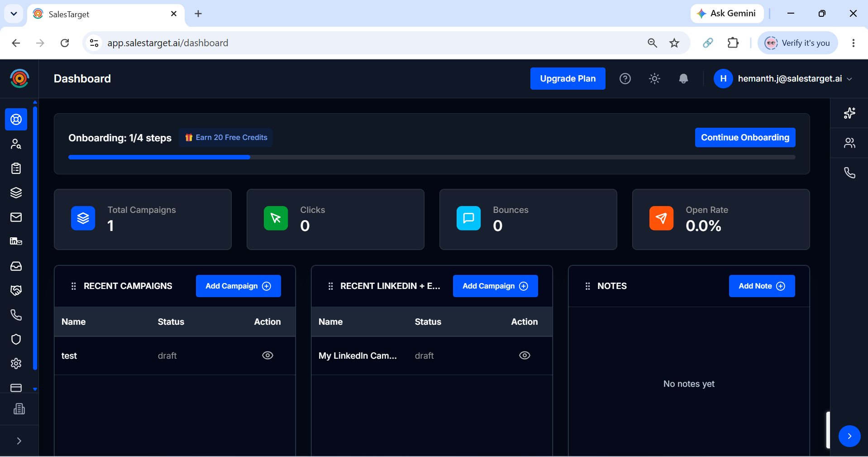Click the onboarding progress bar
The width and height of the screenshot is (868, 457).
tap(432, 157)
